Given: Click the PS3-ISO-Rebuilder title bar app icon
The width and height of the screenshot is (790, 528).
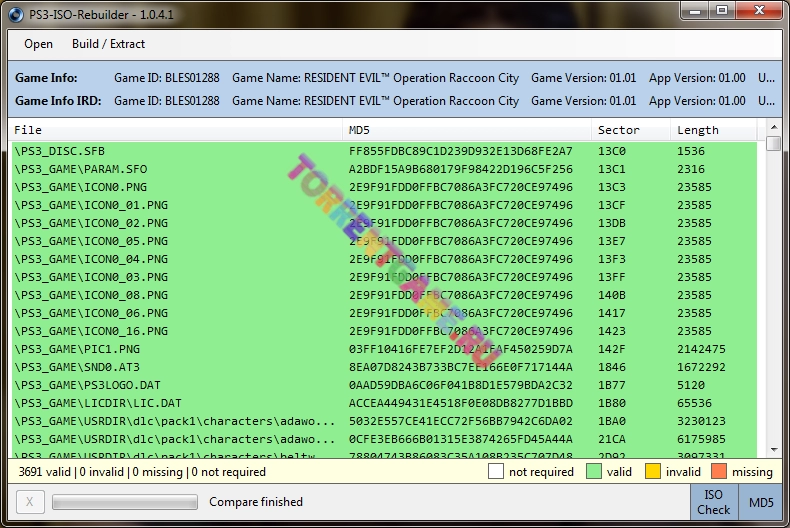Looking at the screenshot, I should coord(15,11).
